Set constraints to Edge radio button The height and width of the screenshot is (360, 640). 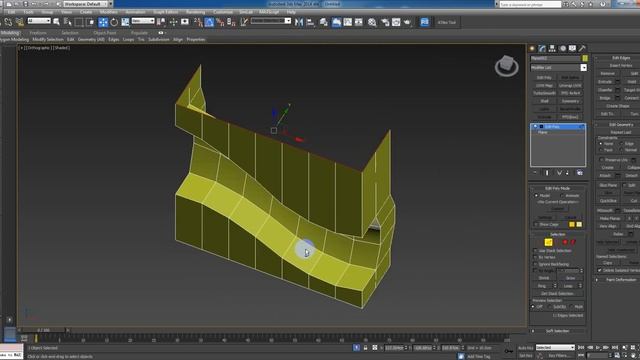click(622, 144)
